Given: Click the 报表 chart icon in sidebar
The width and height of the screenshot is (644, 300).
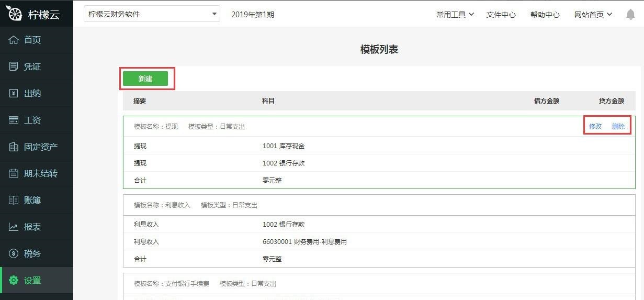Looking at the screenshot, I should pyautogui.click(x=14, y=227).
